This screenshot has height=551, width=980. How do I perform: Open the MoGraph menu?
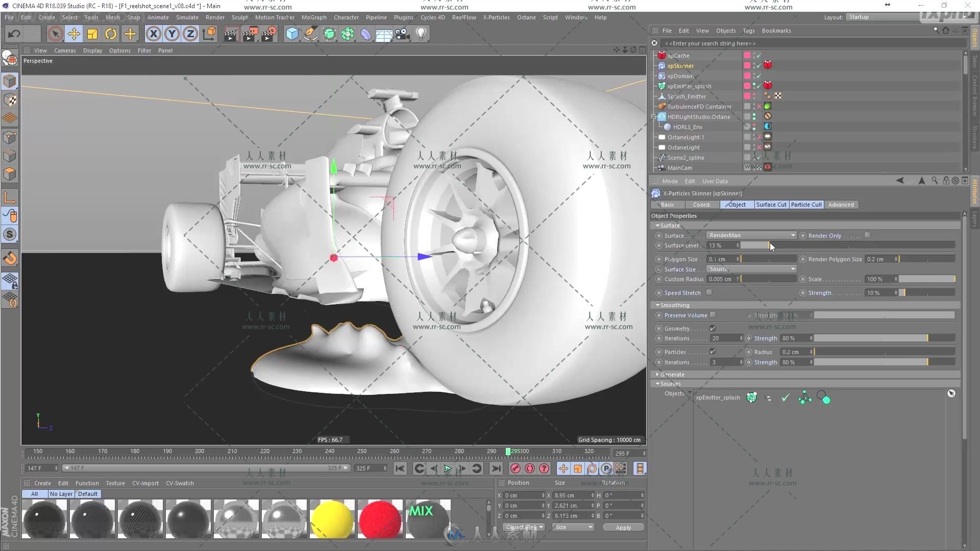[x=314, y=17]
